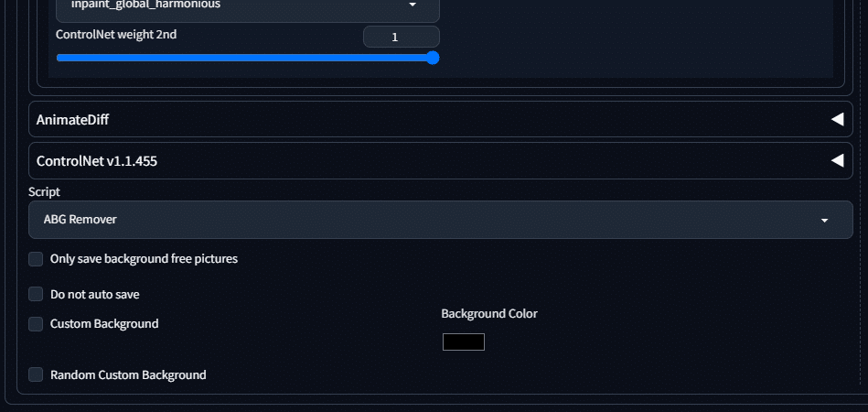
Task: Click the ControlNet v1.1.455 section title
Action: click(97, 161)
